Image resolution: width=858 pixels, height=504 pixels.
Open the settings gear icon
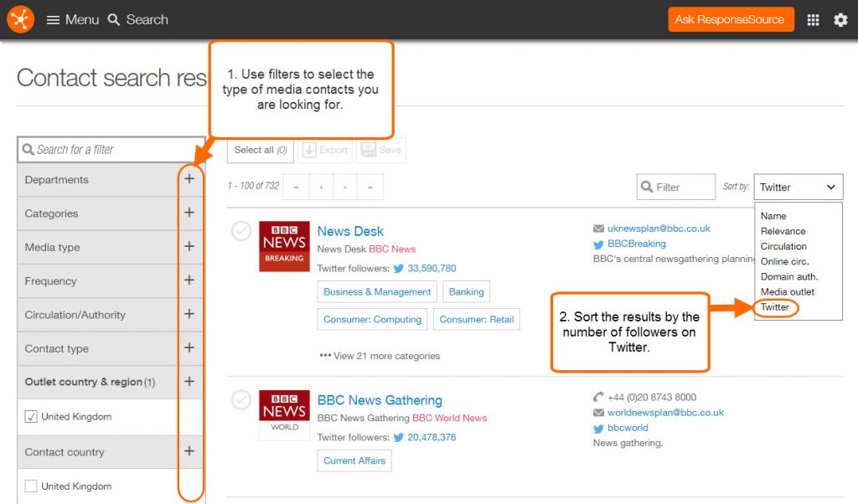pyautogui.click(x=840, y=20)
